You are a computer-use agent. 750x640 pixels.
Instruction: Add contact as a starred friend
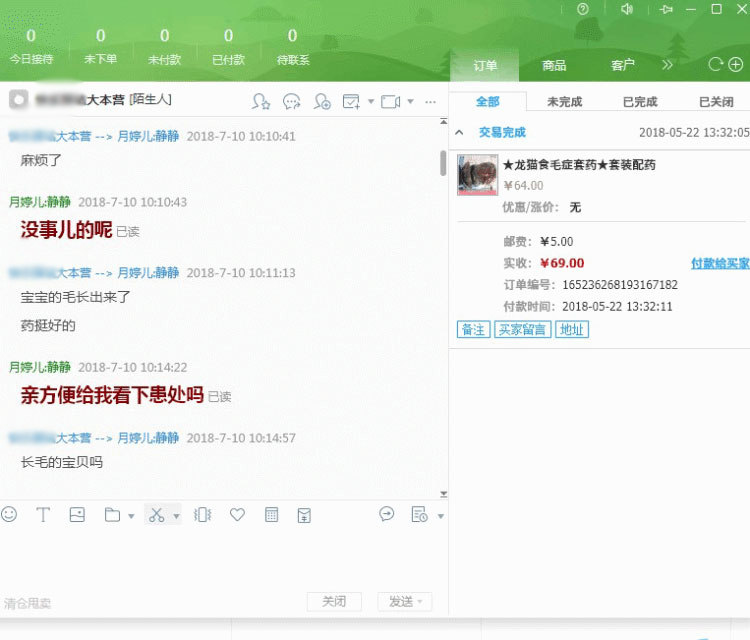(x=261, y=101)
